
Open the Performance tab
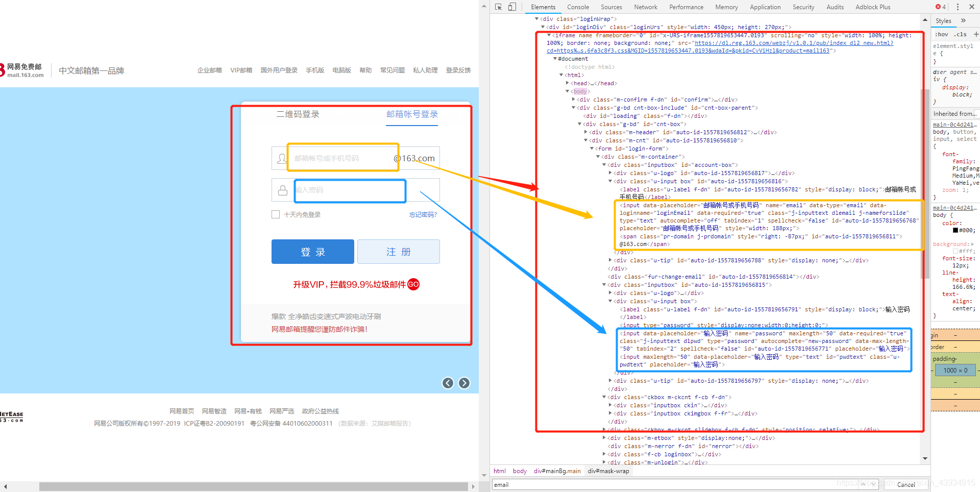pyautogui.click(x=687, y=7)
